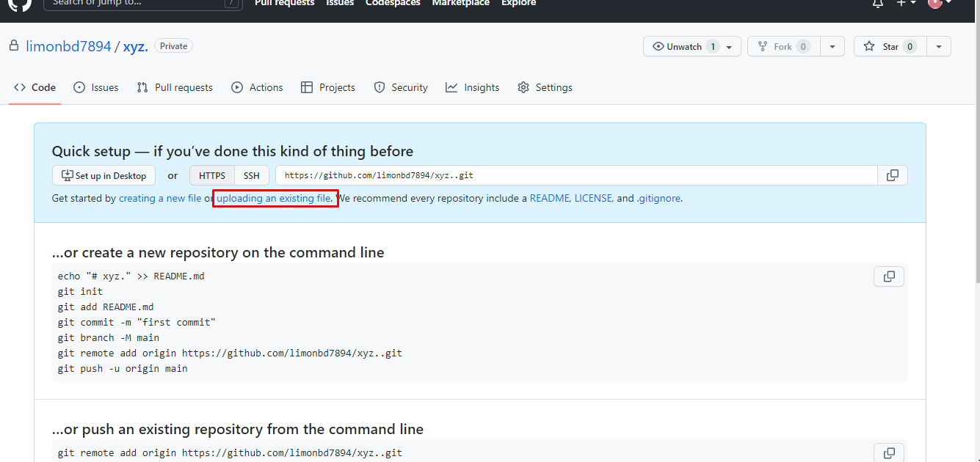Select the HTTPS clone option
The height and width of the screenshot is (462, 980).
coord(212,175)
